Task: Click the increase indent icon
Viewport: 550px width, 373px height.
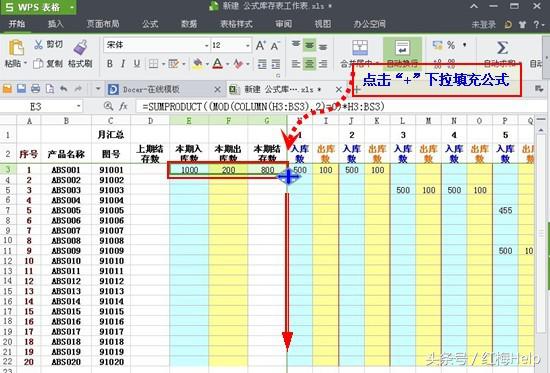Action: (276, 64)
